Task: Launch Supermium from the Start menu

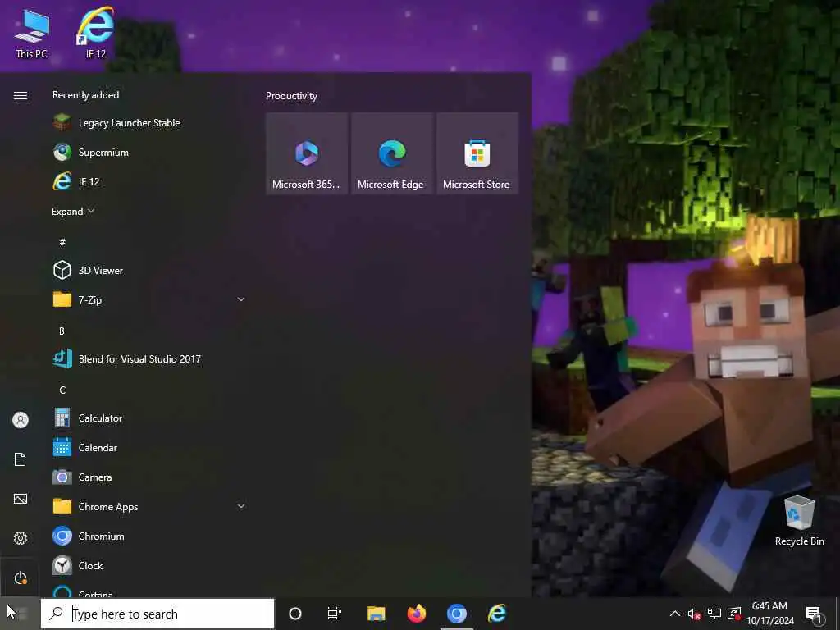Action: 149,152
